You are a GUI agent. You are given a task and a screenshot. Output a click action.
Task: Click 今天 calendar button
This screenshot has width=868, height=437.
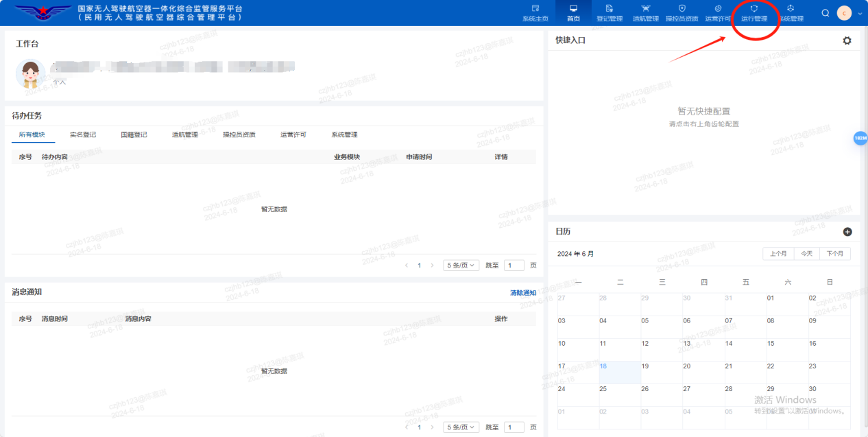click(x=807, y=254)
